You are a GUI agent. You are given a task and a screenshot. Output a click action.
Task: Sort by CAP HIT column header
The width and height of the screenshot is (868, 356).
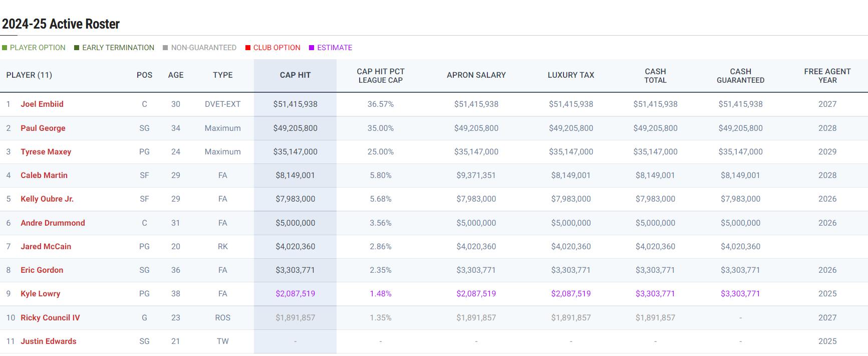point(296,75)
